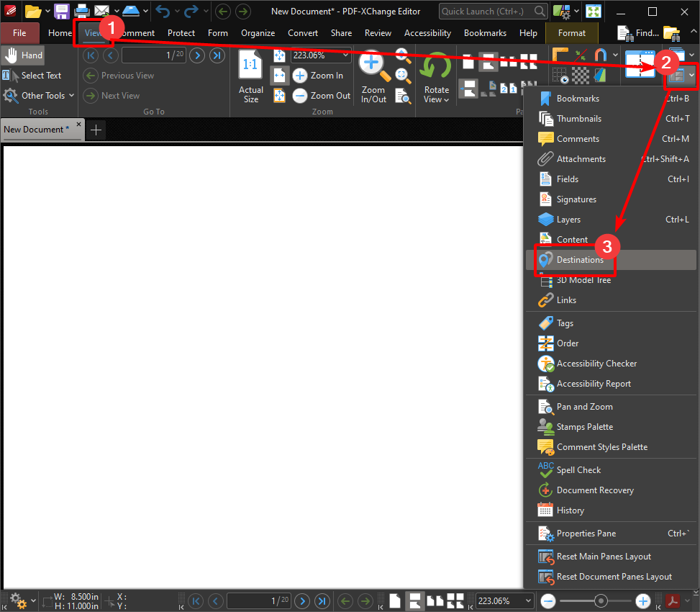The height and width of the screenshot is (612, 700).
Task: Select the Hand tool
Action: tap(23, 55)
